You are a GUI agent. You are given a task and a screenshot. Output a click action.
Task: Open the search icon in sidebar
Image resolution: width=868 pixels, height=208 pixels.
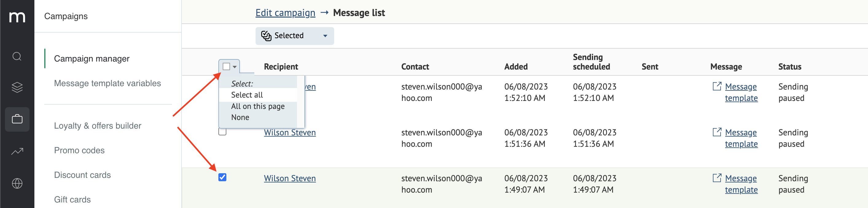17,56
